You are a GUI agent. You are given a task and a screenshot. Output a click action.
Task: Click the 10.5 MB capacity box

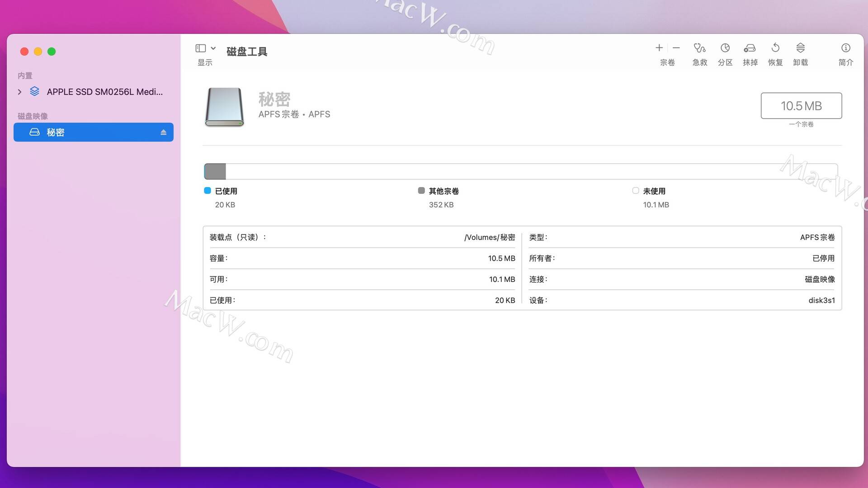click(x=801, y=106)
